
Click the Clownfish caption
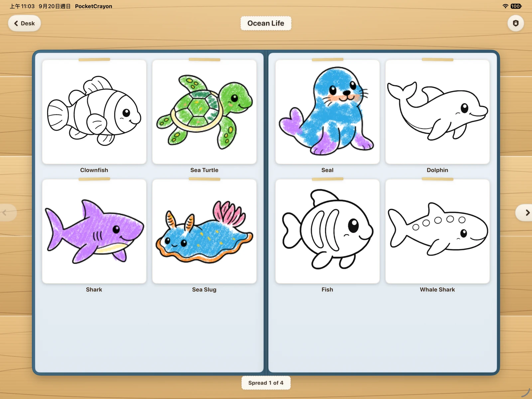click(94, 170)
